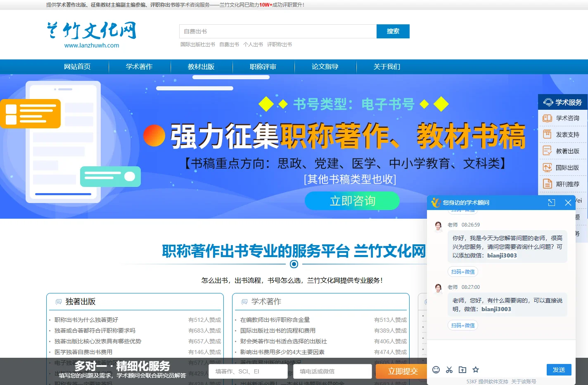Click the second 扫码+微信 button under 08:27:00
This screenshot has height=385, width=588.
tap(463, 326)
